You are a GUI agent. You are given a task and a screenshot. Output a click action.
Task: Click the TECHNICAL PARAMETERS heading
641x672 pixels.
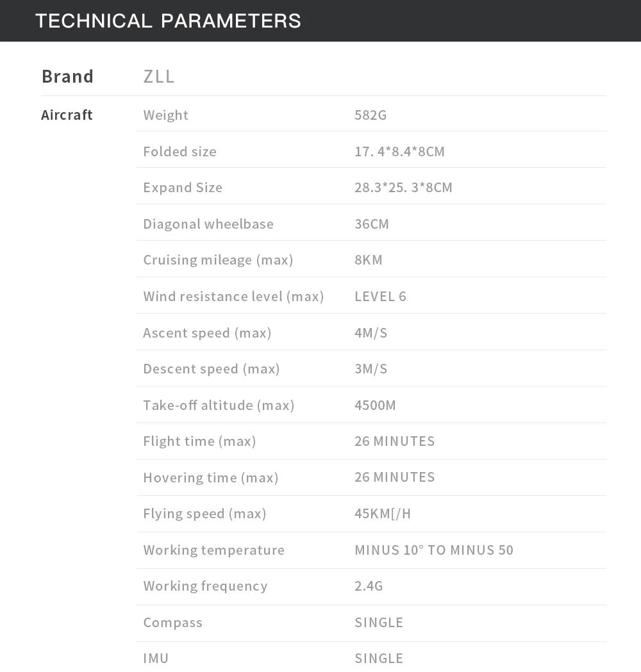pyautogui.click(x=168, y=21)
